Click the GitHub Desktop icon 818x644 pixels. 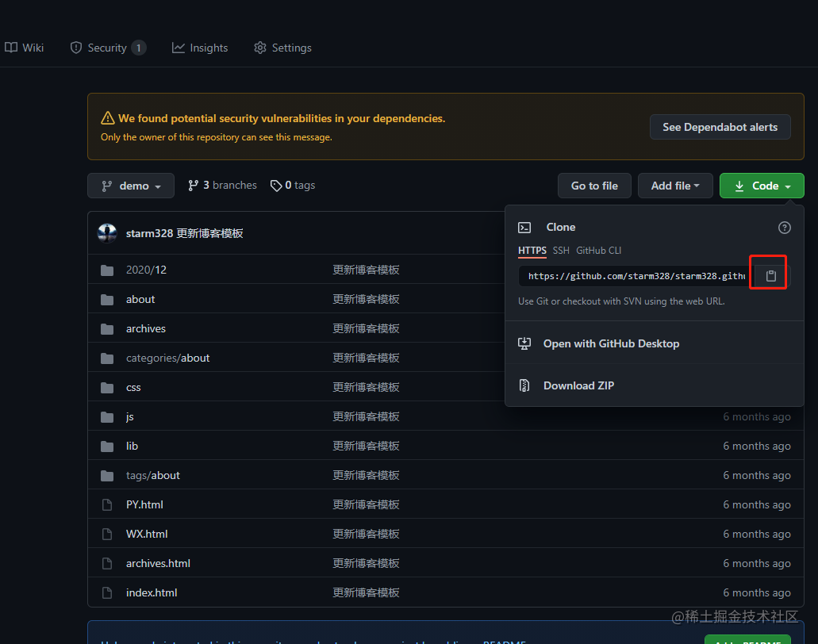pos(524,343)
